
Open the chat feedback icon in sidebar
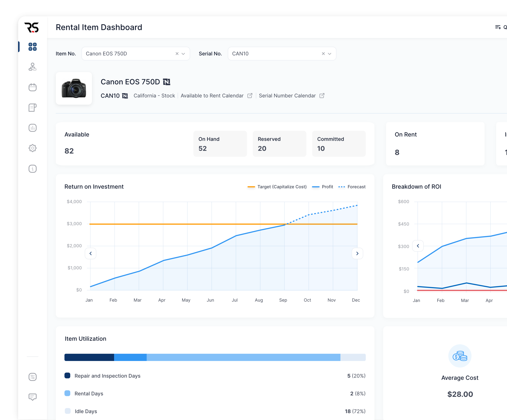point(33,397)
